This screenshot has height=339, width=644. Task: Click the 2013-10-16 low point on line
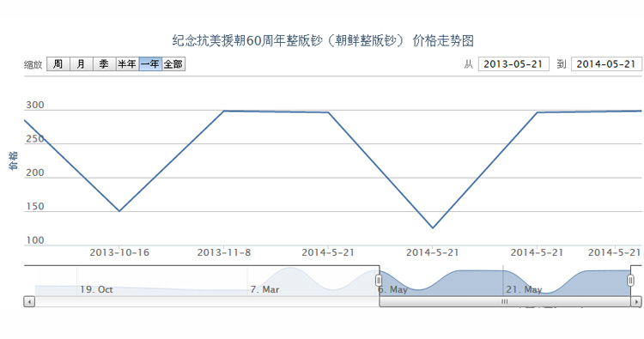(119, 211)
